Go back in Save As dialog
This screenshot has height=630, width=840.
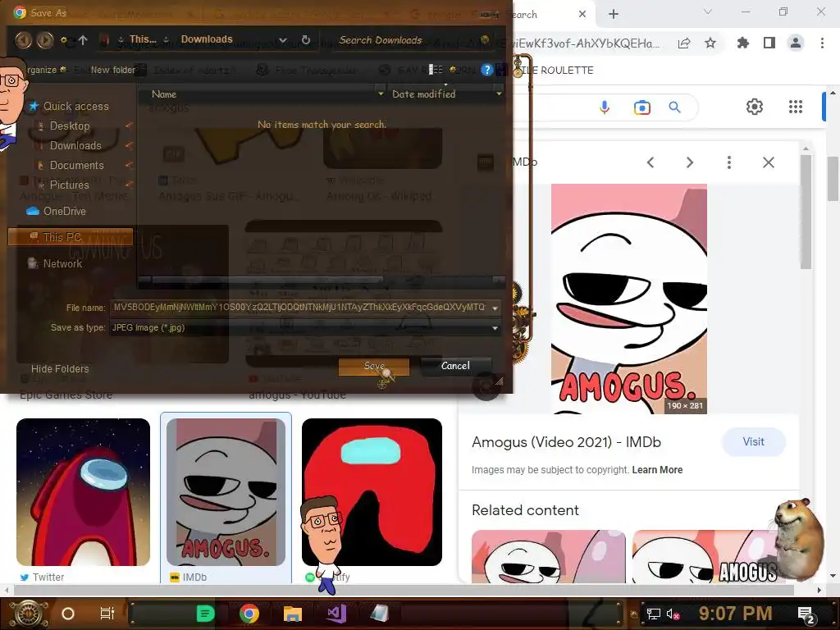tap(23, 39)
